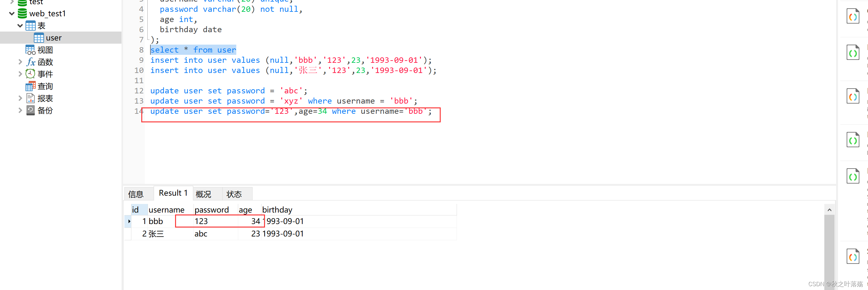Click the 'birthday date' line in the editor
Viewport: 868px width, 290px height.
[191, 29]
